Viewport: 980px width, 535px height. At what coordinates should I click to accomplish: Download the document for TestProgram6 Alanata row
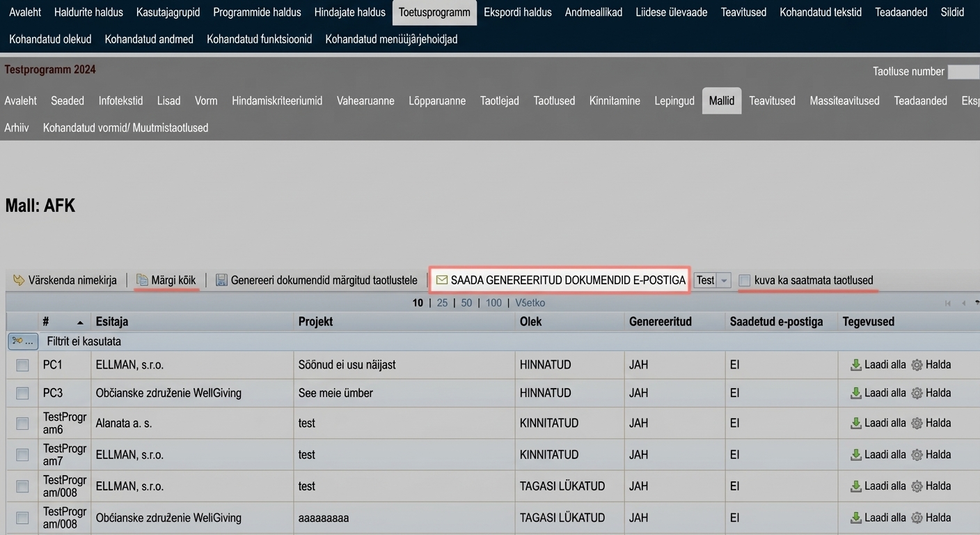[878, 423]
